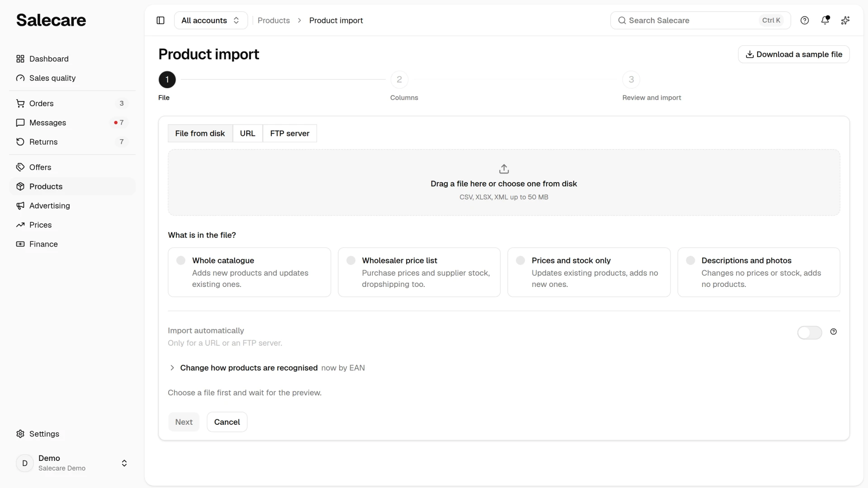Viewport: 868px width, 488px height.
Task: Toggle the sidebar panel icon
Action: tap(160, 20)
